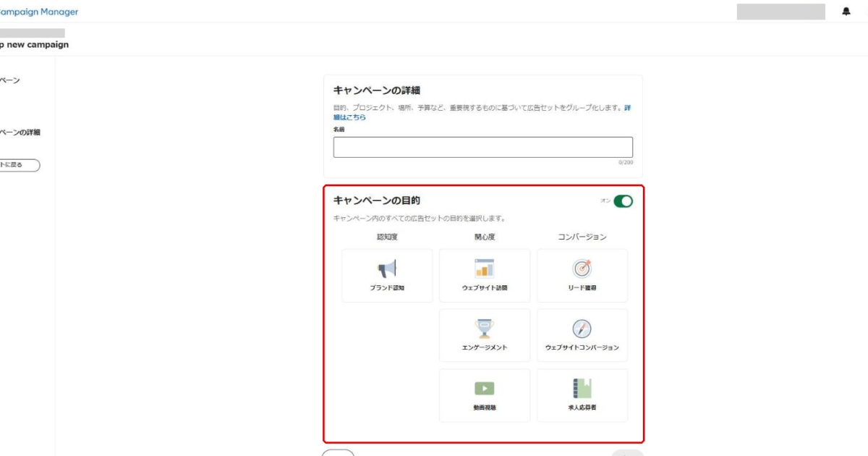Pick the 求人応募者 job applicants objective

582,395
